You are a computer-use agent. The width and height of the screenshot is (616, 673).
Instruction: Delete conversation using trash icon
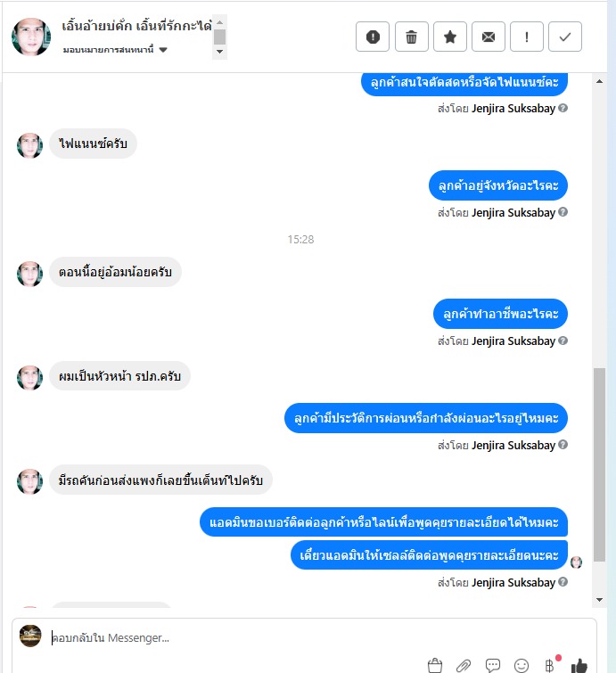(411, 37)
